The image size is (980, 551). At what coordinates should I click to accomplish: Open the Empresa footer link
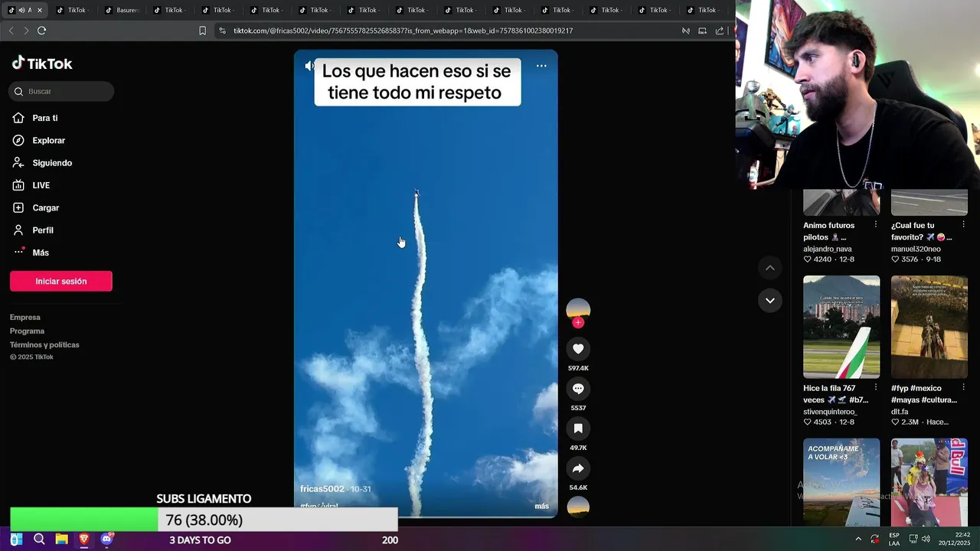pos(25,317)
